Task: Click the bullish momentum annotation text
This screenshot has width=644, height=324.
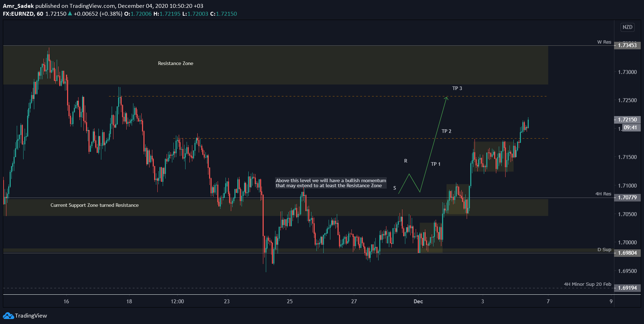Action: pyautogui.click(x=331, y=183)
